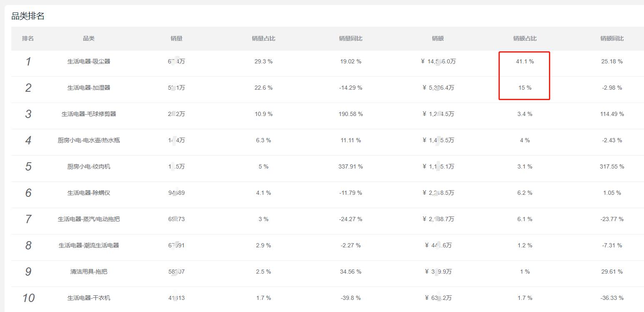Select the 清洁用具-拖把 category
The image size is (644, 312).
(x=89, y=272)
